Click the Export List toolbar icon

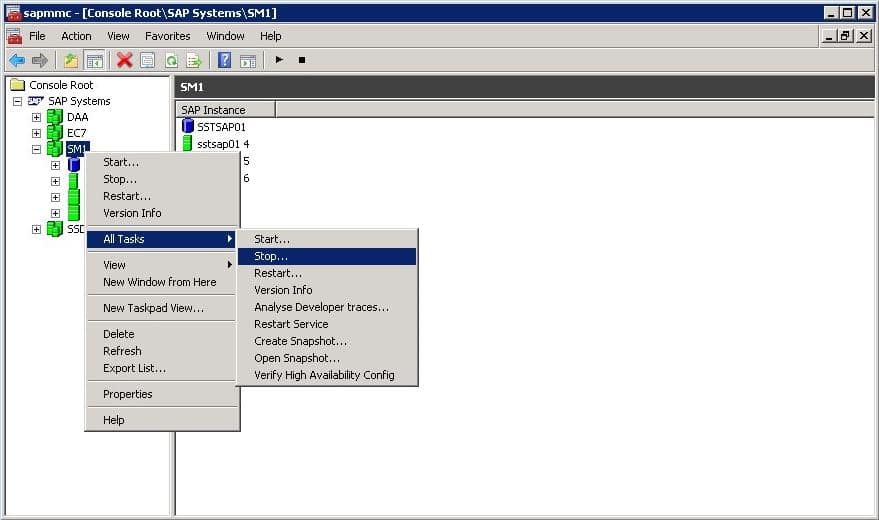point(194,60)
